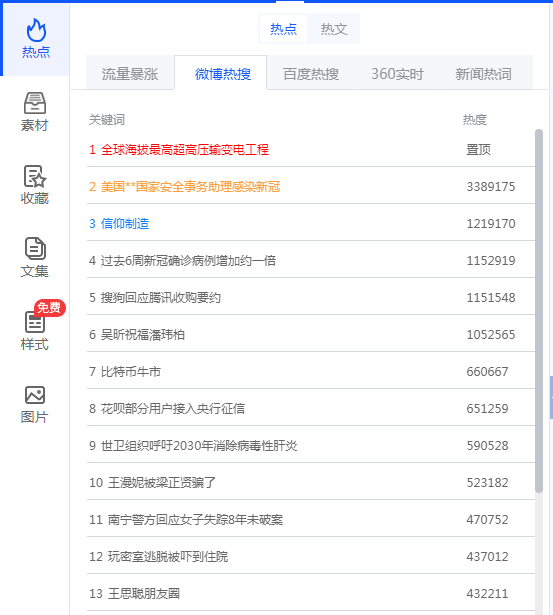
Task: Open the 文集 collection icon
Action: (x=35, y=249)
